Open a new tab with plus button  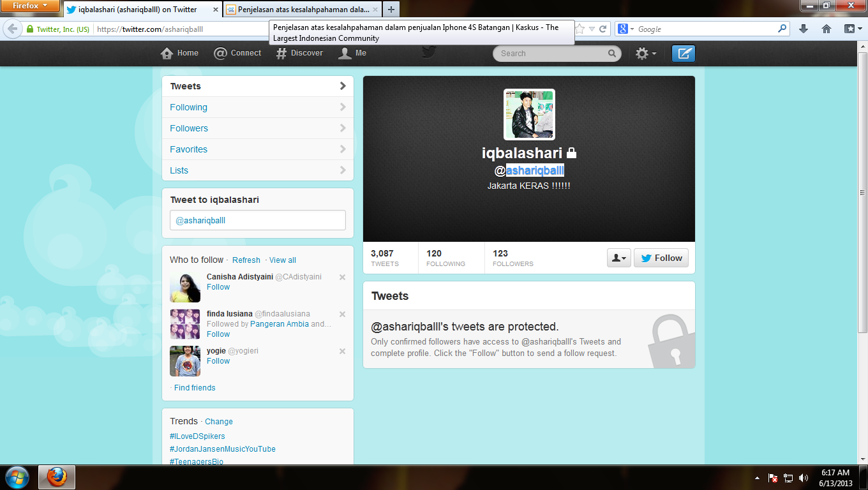coord(391,10)
